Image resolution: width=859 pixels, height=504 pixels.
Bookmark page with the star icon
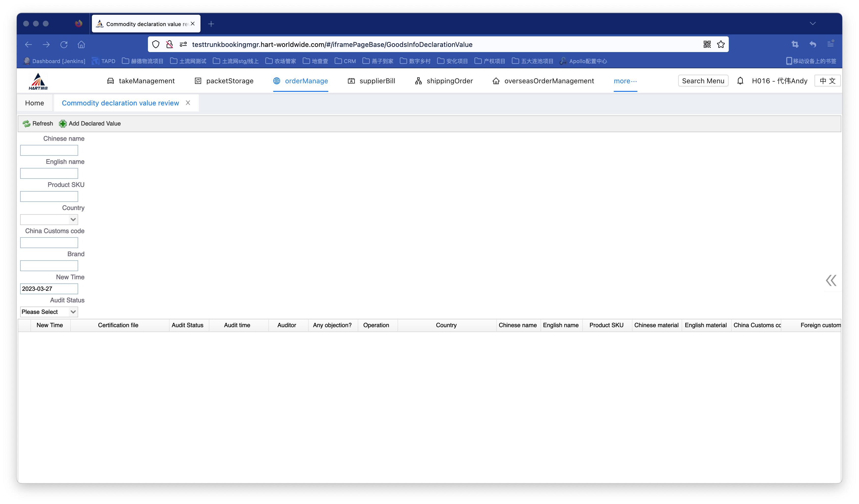coord(721,44)
